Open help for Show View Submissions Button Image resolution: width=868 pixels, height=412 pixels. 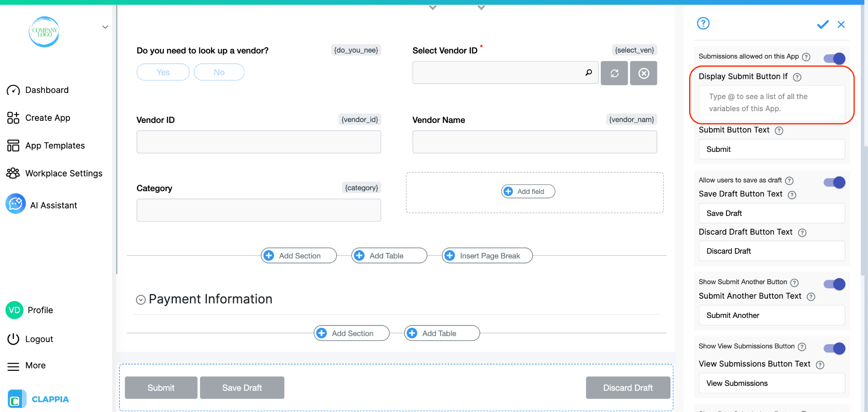[802, 347]
